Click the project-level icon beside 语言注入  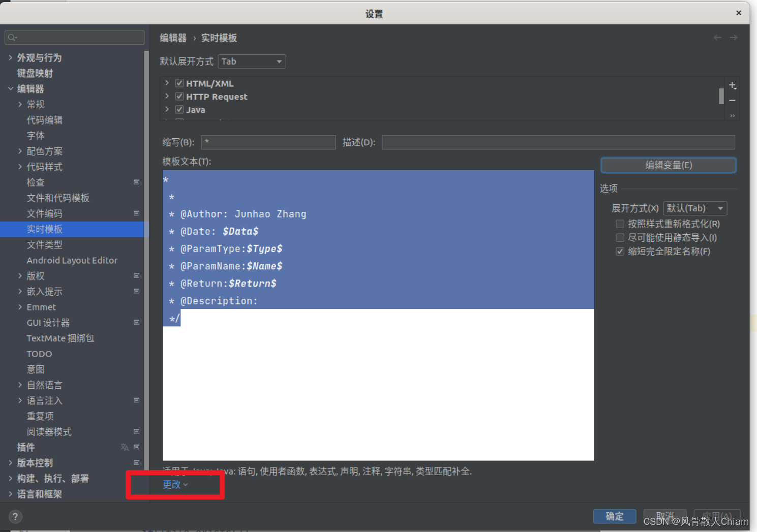tap(136, 400)
